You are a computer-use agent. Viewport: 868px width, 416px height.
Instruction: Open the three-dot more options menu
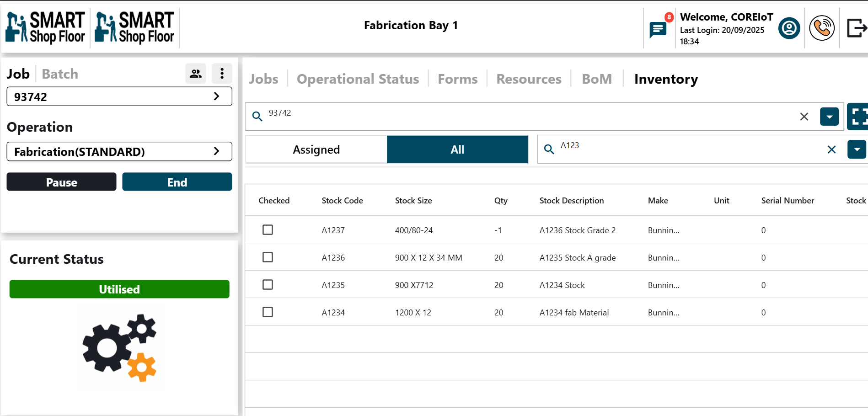[222, 74]
